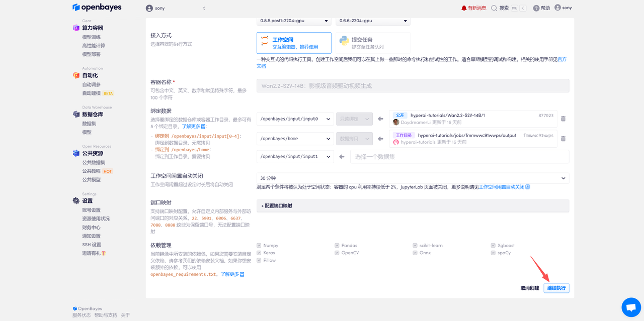Image resolution: width=644 pixels, height=321 pixels.
Task: Click arrow icon next to input1 binding
Action: point(342,157)
